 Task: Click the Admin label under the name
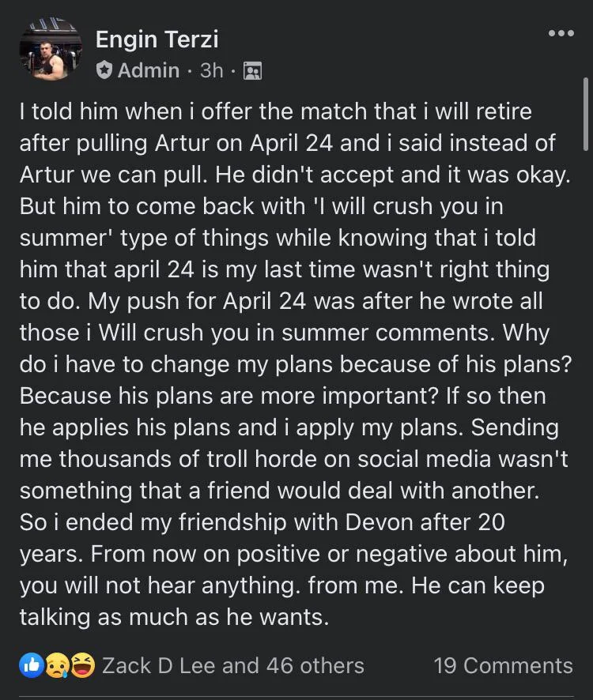click(148, 70)
